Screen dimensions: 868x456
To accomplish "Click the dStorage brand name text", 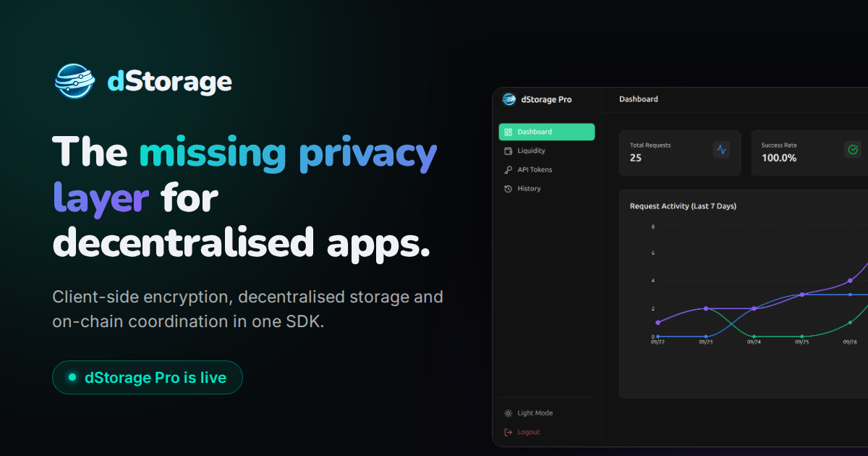I will [x=169, y=82].
